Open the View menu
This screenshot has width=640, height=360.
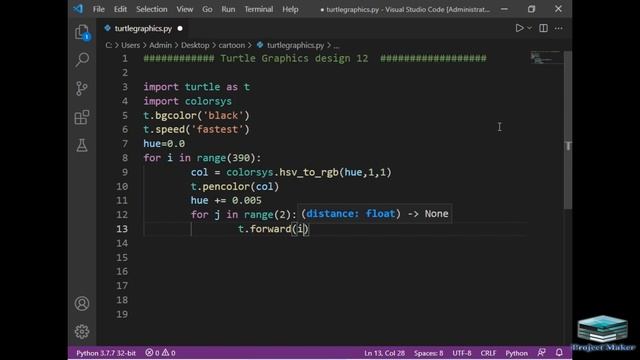point(184,9)
